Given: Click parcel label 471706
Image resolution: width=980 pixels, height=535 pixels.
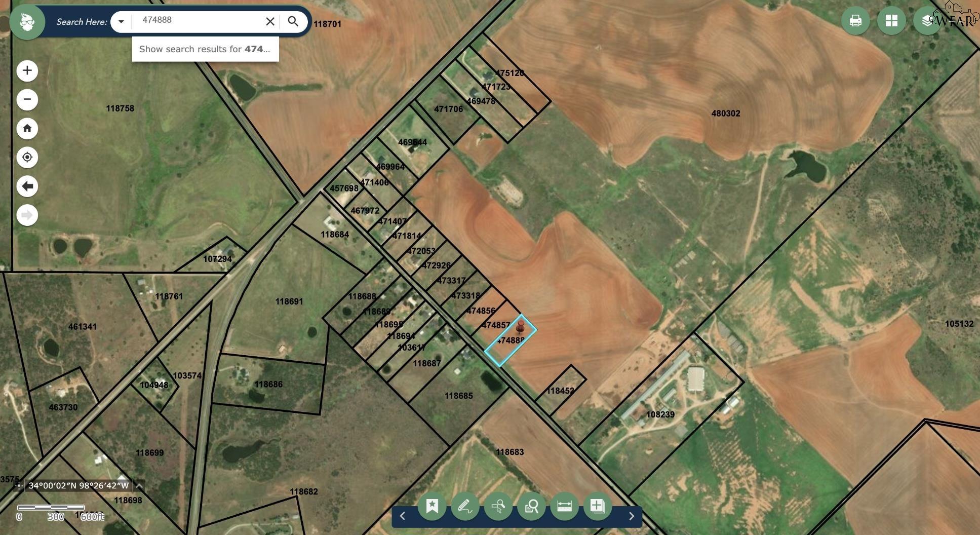Looking at the screenshot, I should (x=448, y=109).
